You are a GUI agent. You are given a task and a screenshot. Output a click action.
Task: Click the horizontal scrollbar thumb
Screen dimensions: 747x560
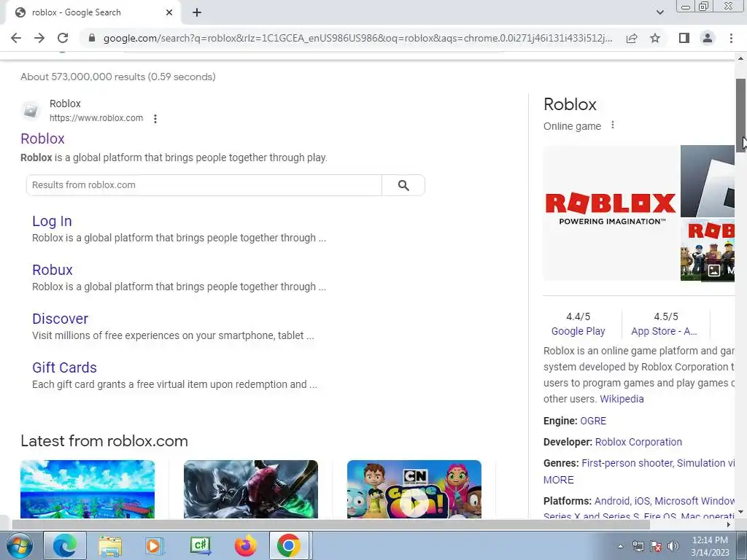(x=330, y=524)
